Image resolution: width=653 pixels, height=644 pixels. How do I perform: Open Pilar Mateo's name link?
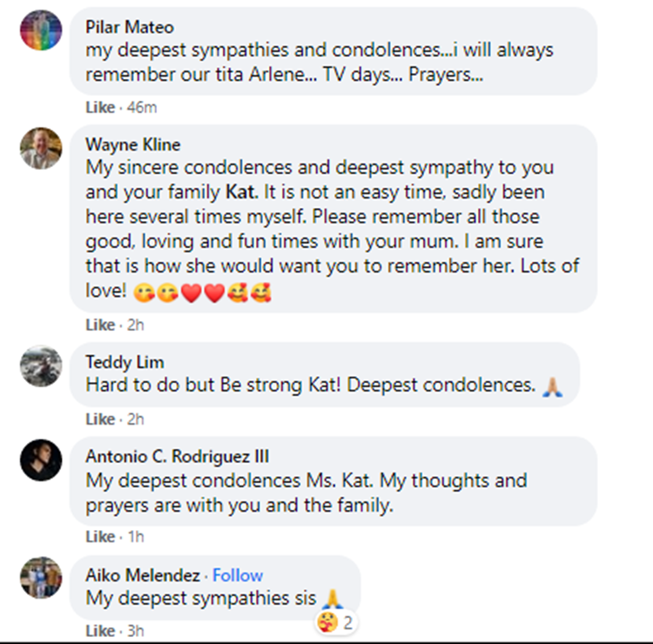pyautogui.click(x=127, y=27)
